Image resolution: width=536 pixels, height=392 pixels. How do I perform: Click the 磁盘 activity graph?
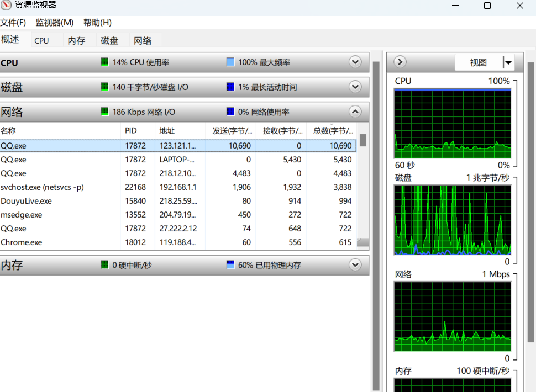tap(453, 220)
